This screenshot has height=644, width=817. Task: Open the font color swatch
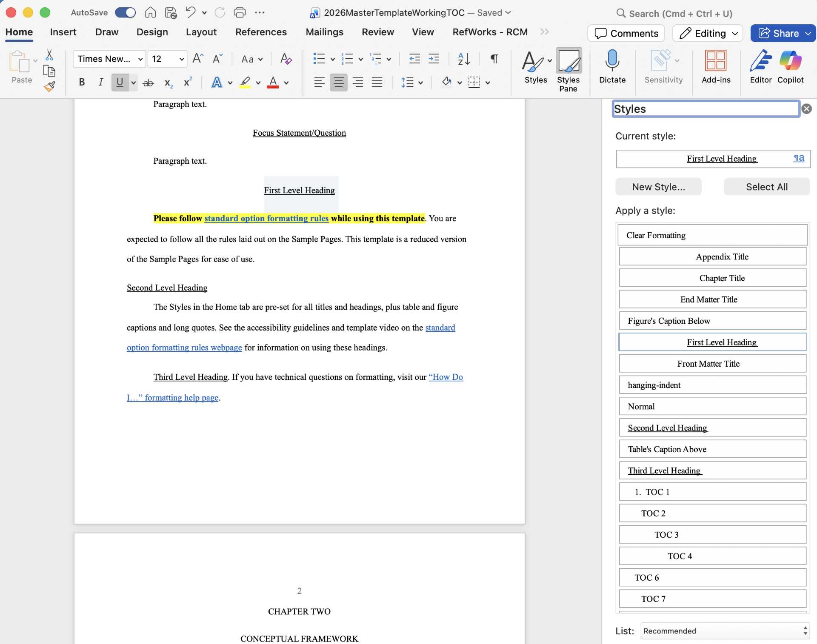pos(274,82)
